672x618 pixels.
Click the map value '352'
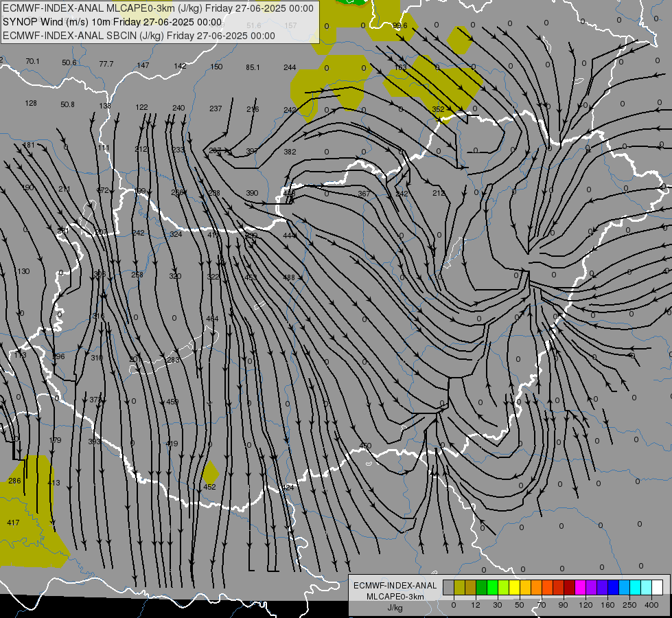pos(438,109)
